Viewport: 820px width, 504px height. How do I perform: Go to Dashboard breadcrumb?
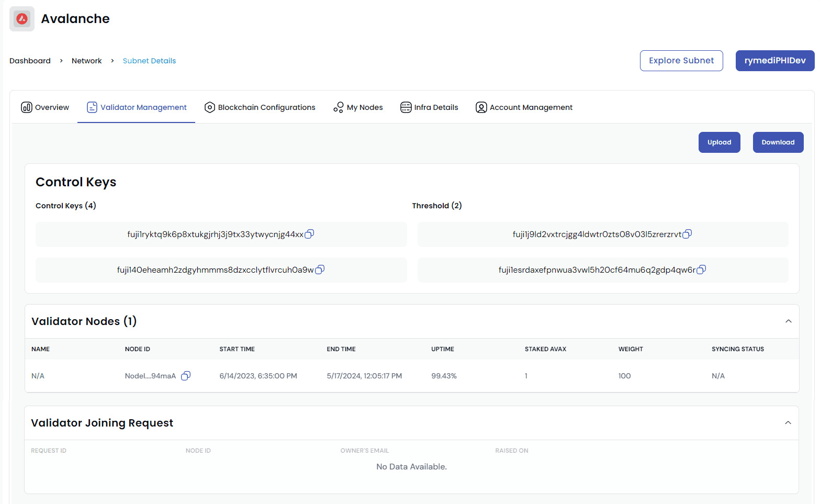pos(30,61)
